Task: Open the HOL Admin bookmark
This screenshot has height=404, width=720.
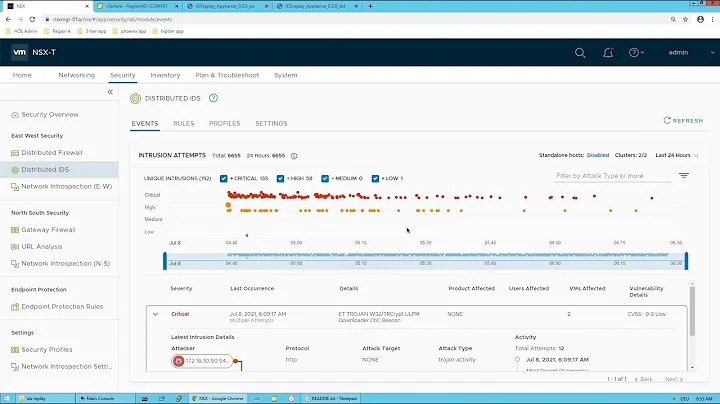Action: (22, 31)
